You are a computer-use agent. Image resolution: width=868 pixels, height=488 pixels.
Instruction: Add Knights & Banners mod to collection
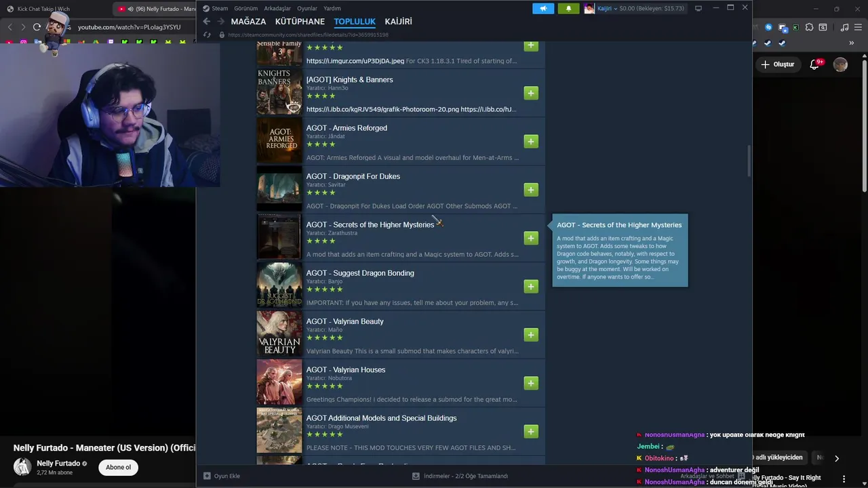(x=531, y=93)
